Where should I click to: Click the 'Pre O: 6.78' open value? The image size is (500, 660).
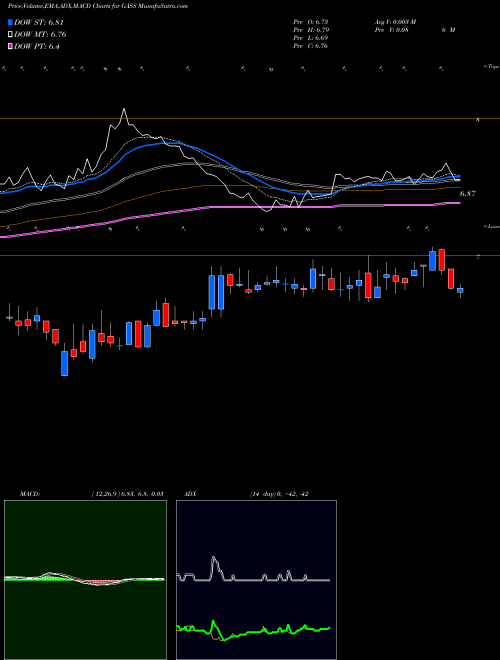311,22
